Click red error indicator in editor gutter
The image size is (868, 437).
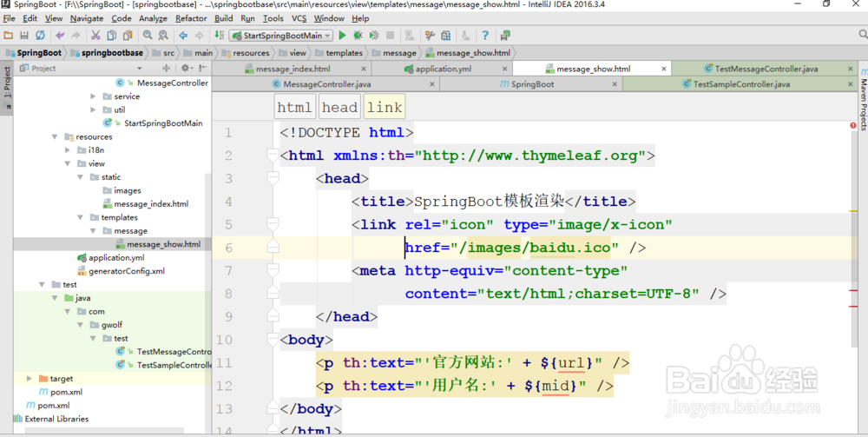click(853, 126)
